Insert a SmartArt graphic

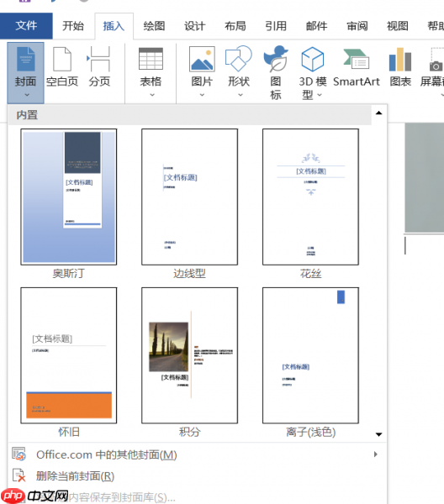357,68
